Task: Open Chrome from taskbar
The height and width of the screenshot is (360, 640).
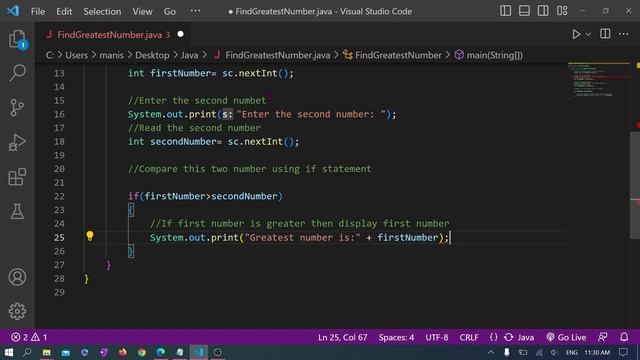Action: point(142,352)
